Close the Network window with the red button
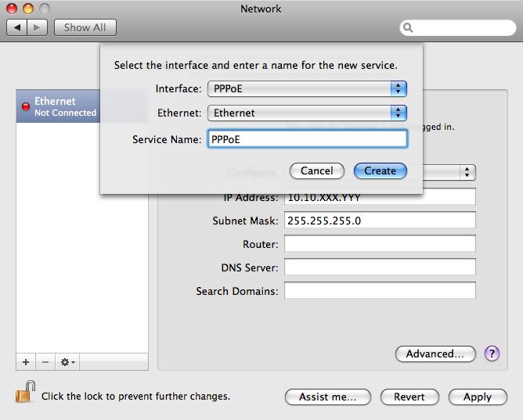 coord(12,9)
